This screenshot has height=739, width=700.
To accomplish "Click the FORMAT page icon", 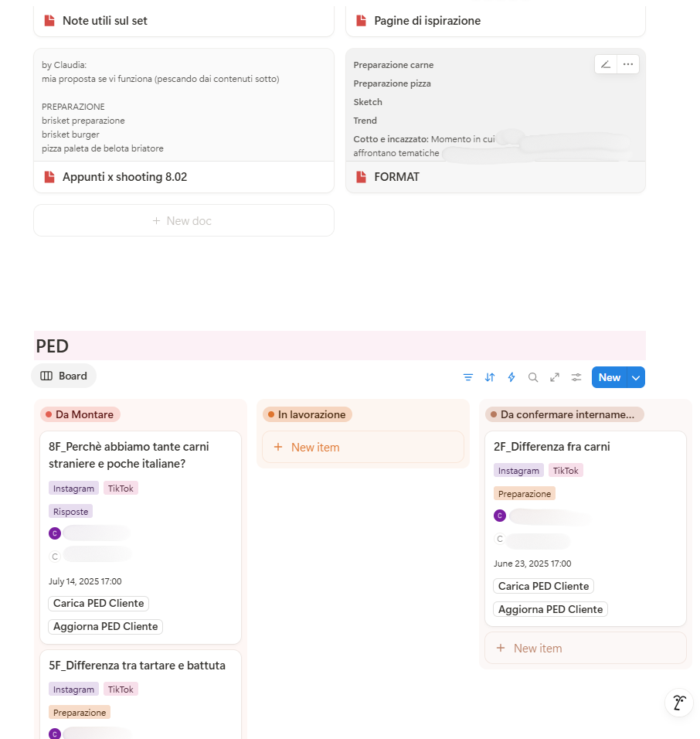I will click(x=362, y=177).
